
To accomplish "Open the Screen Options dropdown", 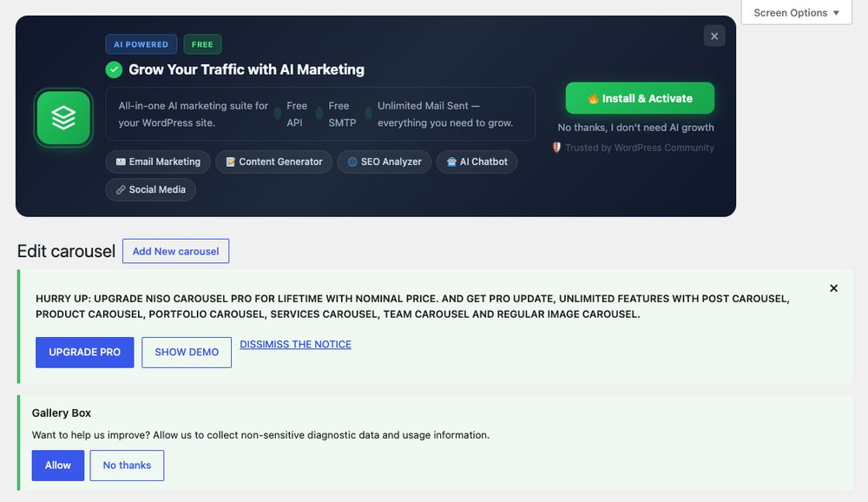I will tap(797, 13).
